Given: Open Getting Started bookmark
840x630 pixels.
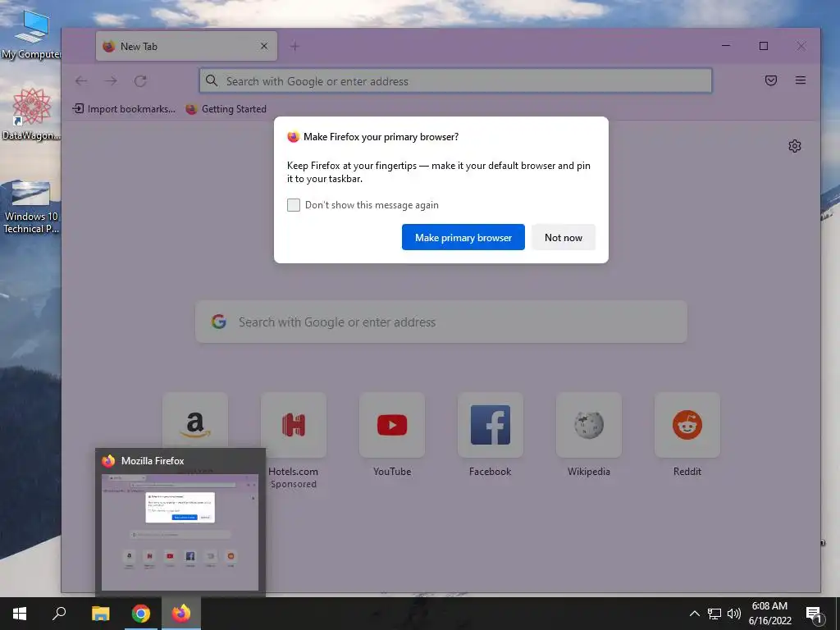Looking at the screenshot, I should pos(226,109).
